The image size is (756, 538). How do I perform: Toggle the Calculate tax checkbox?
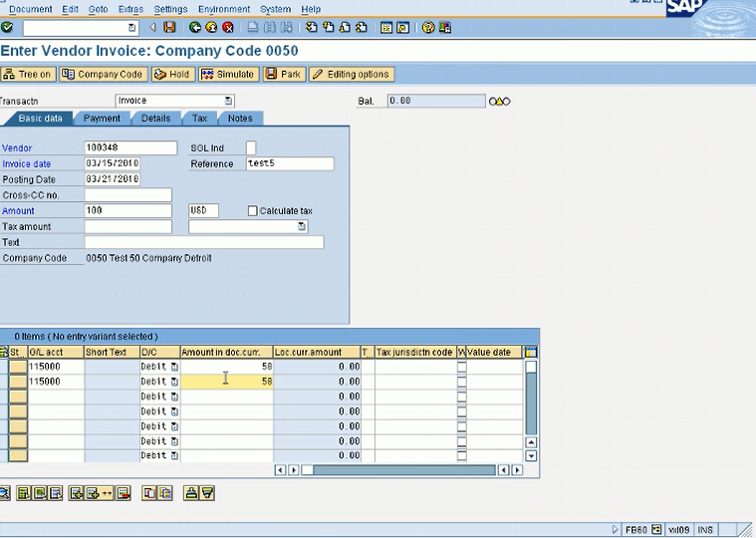pyautogui.click(x=253, y=210)
